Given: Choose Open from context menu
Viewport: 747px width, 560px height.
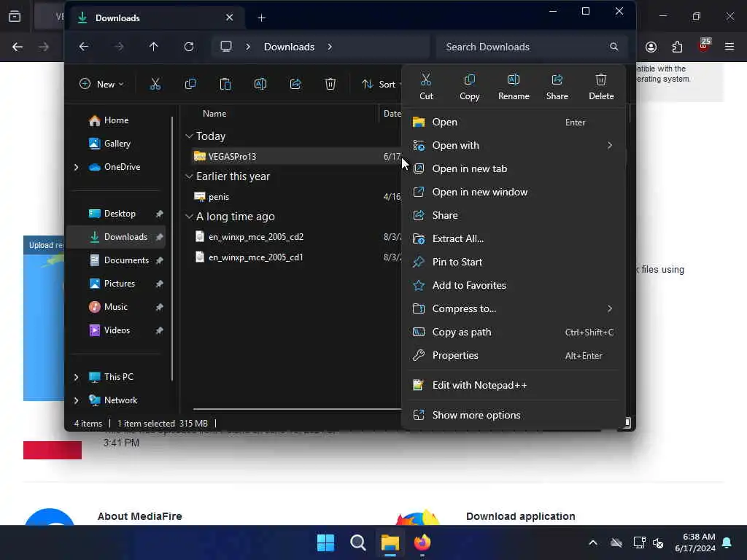Looking at the screenshot, I should 514,122.
